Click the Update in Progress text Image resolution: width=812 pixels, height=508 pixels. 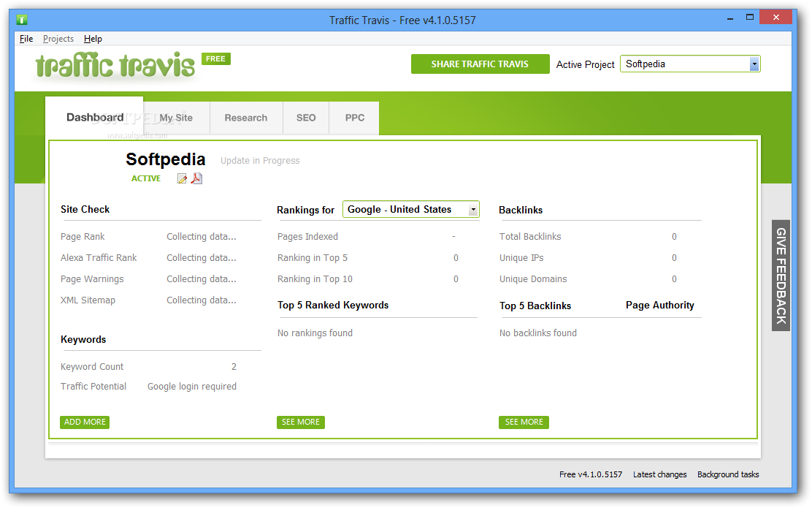point(260,161)
